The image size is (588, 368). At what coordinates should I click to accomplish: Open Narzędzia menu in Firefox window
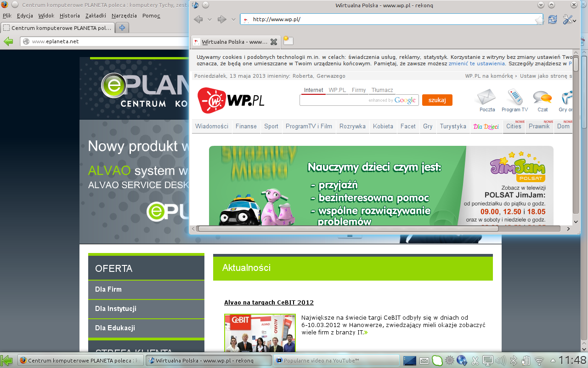click(x=124, y=16)
